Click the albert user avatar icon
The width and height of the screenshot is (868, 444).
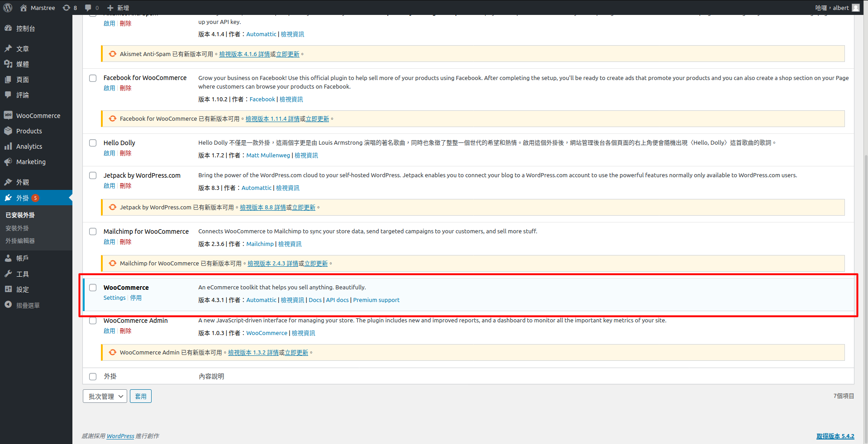(855, 8)
